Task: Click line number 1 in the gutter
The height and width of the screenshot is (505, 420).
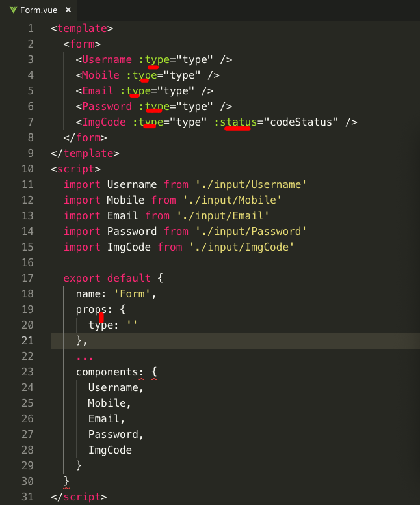Action: [x=31, y=29]
